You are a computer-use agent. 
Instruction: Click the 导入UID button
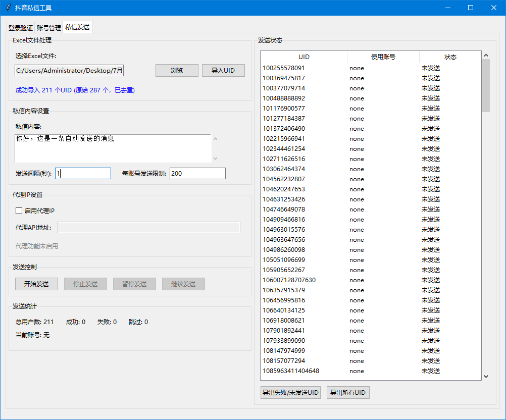[223, 70]
